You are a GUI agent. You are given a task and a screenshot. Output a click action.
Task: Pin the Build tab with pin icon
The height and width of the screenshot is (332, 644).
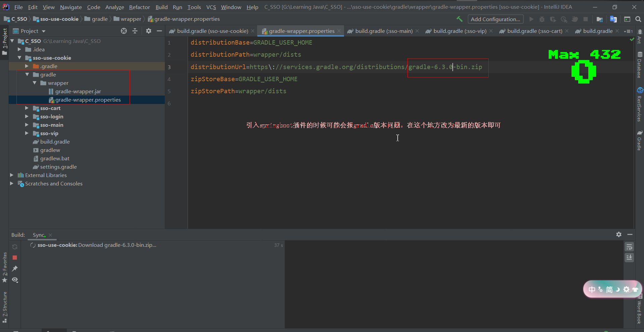point(15,269)
